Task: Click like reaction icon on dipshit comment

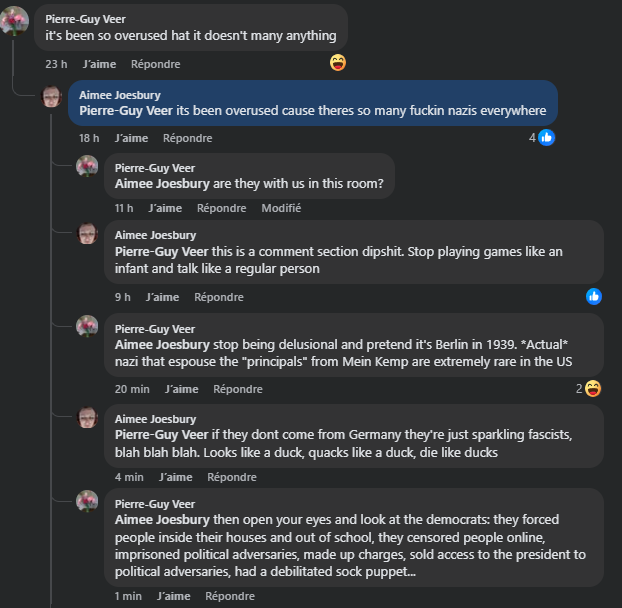Action: pyautogui.click(x=594, y=296)
